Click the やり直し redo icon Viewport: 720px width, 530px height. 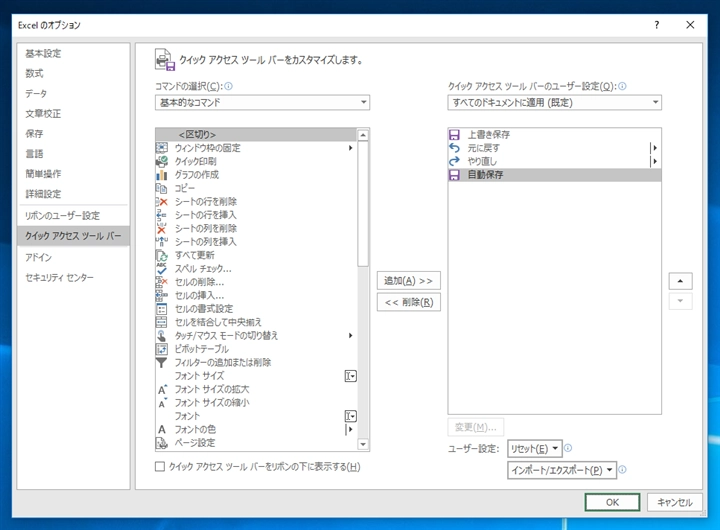click(454, 161)
